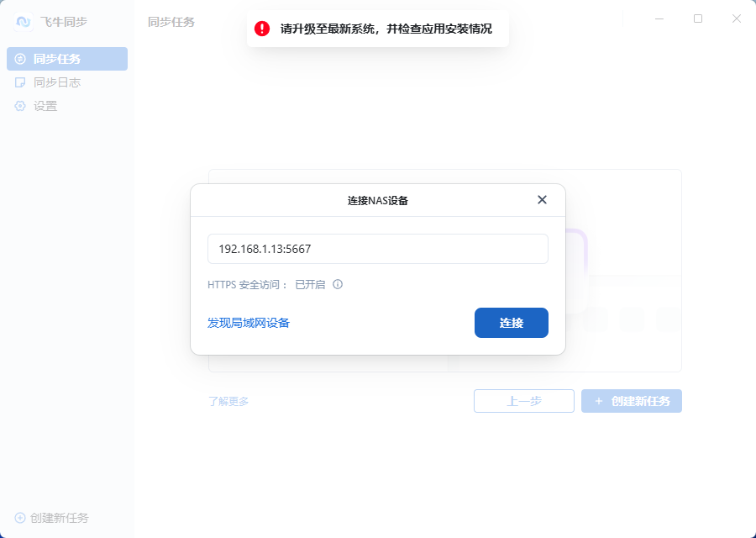Close the 飞牛同步 window

click(x=736, y=18)
